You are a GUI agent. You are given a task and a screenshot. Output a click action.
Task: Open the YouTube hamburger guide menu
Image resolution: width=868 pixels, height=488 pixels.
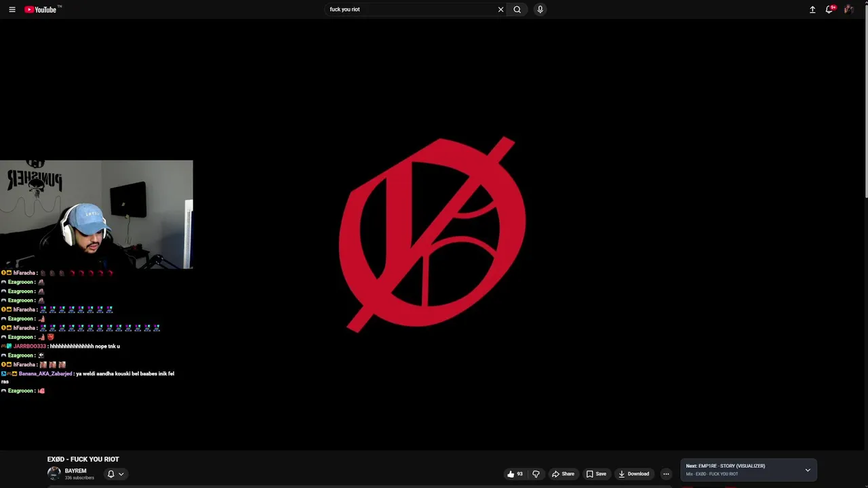coord(12,9)
